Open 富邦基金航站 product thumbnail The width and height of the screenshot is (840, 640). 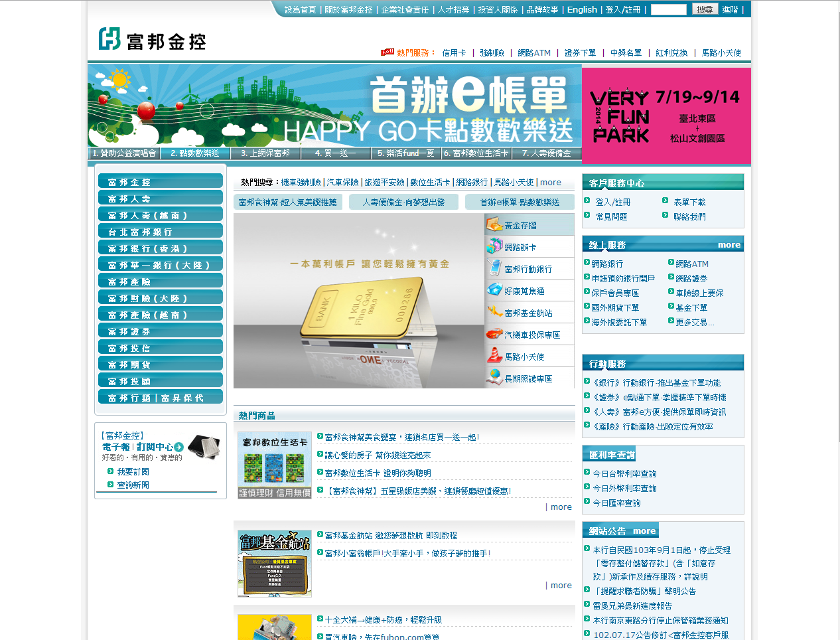275,563
